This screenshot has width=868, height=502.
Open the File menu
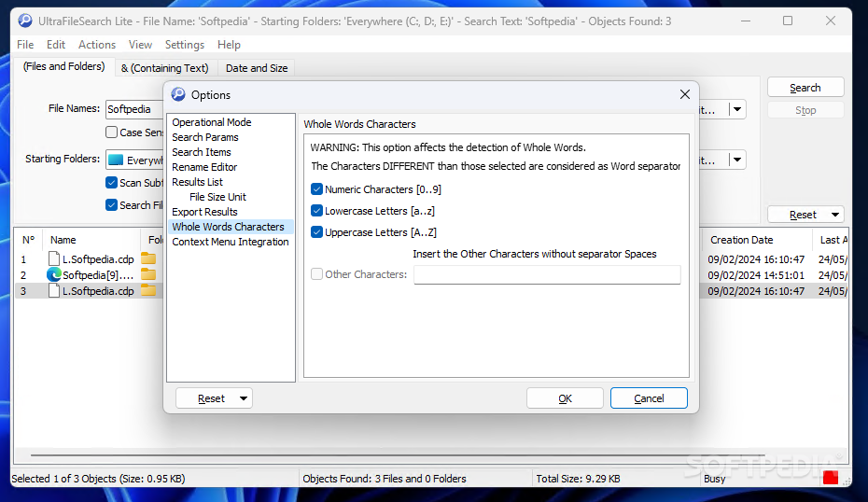(x=25, y=44)
